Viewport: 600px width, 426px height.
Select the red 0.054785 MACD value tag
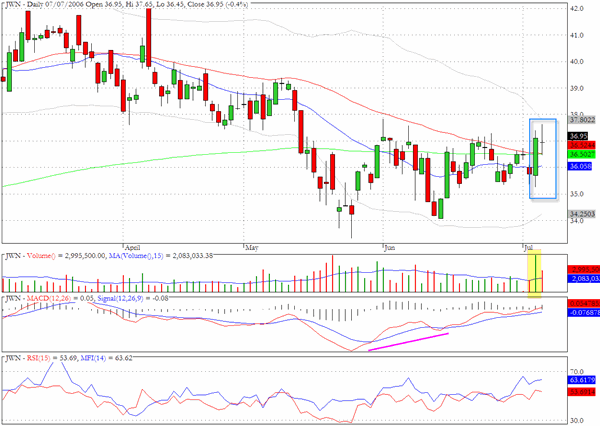click(584, 303)
